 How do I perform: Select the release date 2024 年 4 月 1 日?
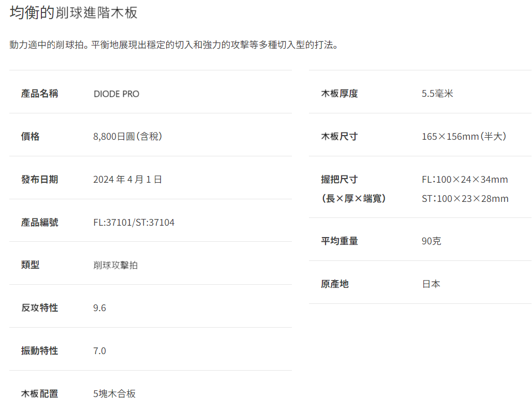tap(128, 179)
